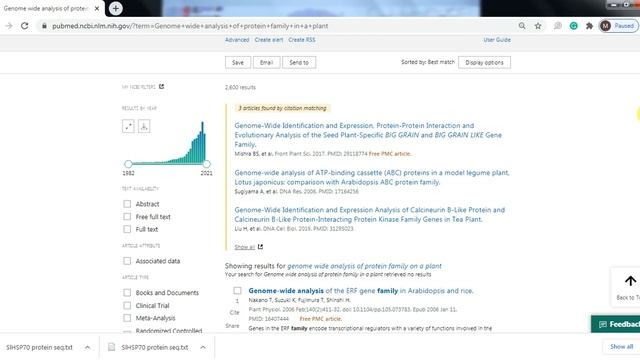Select the 1982 timeline slider handle
Screen dimensions: 640x360
point(128,164)
